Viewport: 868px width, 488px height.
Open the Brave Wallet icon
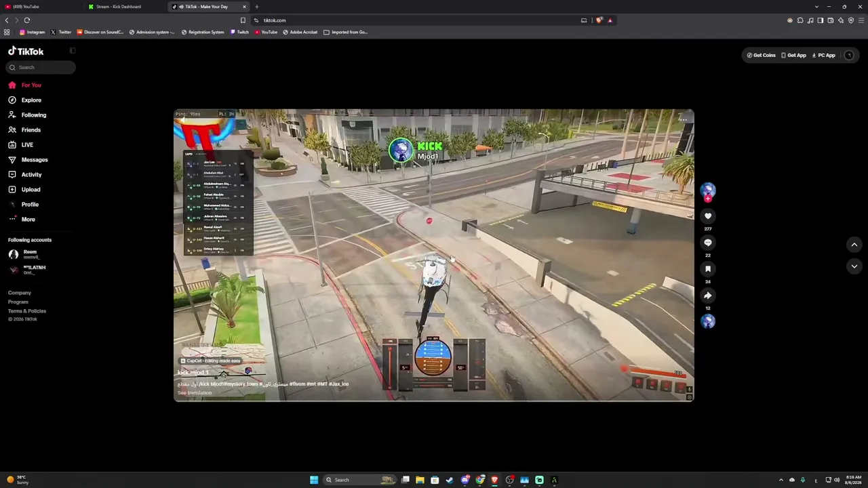[831, 20]
